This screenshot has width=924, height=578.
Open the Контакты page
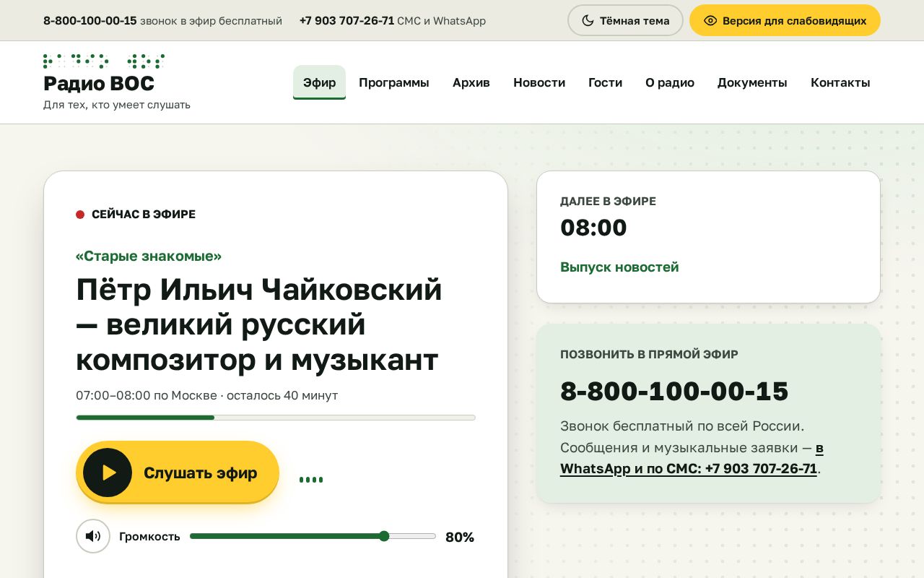[840, 82]
